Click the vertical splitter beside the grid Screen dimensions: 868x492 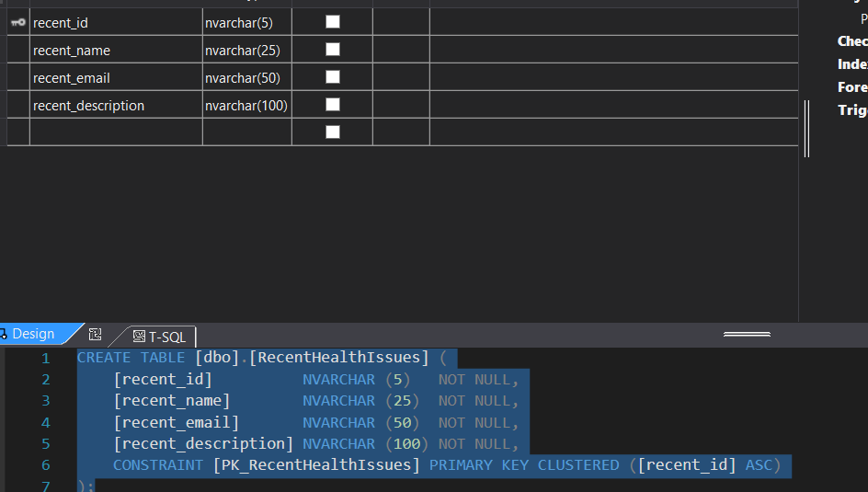806,129
